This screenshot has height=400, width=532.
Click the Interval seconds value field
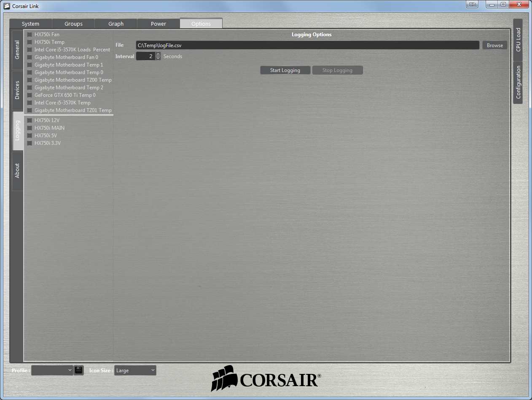145,56
